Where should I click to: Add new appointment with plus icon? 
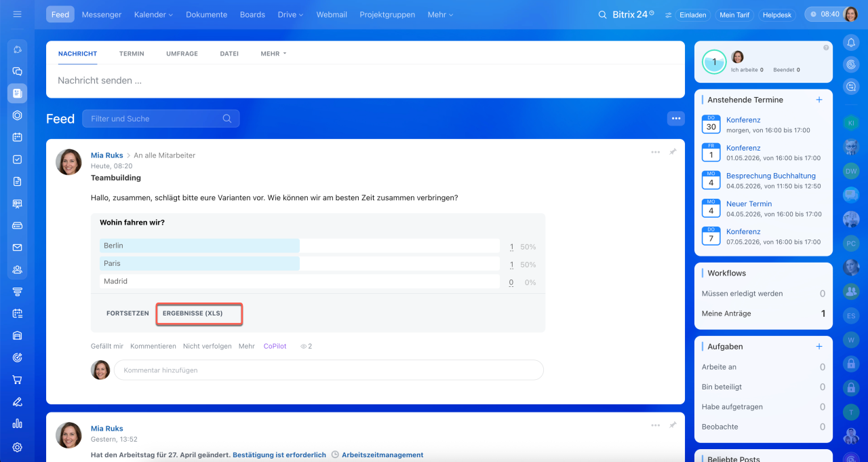[x=819, y=100]
